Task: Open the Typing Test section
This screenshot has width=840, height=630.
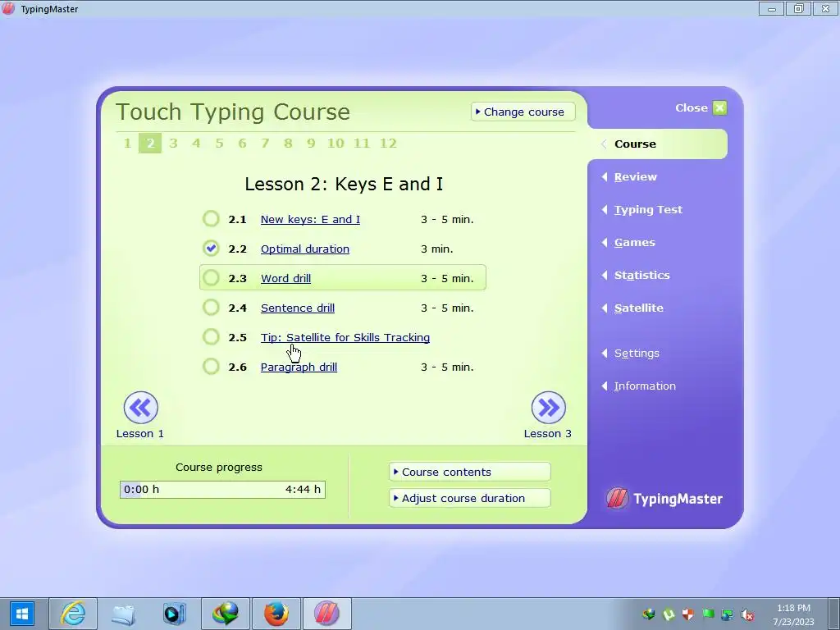Action: pyautogui.click(x=648, y=209)
